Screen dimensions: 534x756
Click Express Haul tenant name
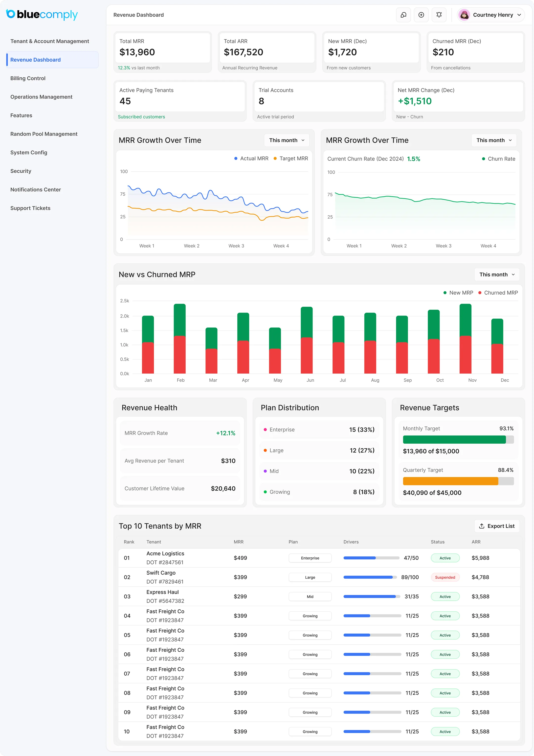163,592
